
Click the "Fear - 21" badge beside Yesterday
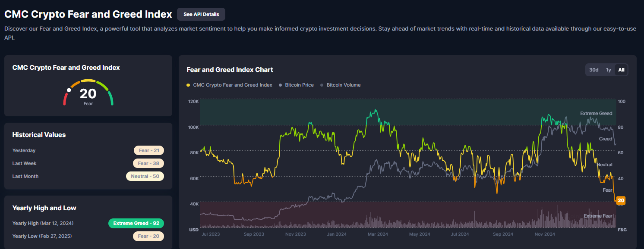[x=149, y=150]
